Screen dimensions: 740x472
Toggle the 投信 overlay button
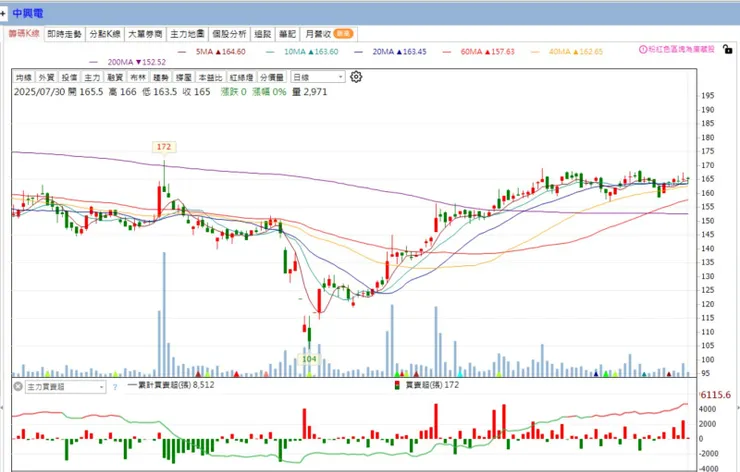pos(69,77)
